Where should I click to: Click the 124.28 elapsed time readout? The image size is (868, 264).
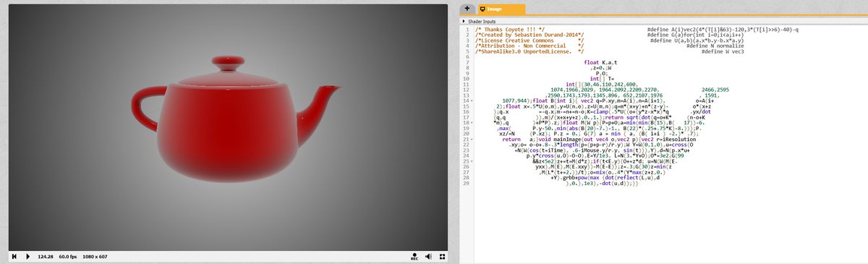[46, 256]
